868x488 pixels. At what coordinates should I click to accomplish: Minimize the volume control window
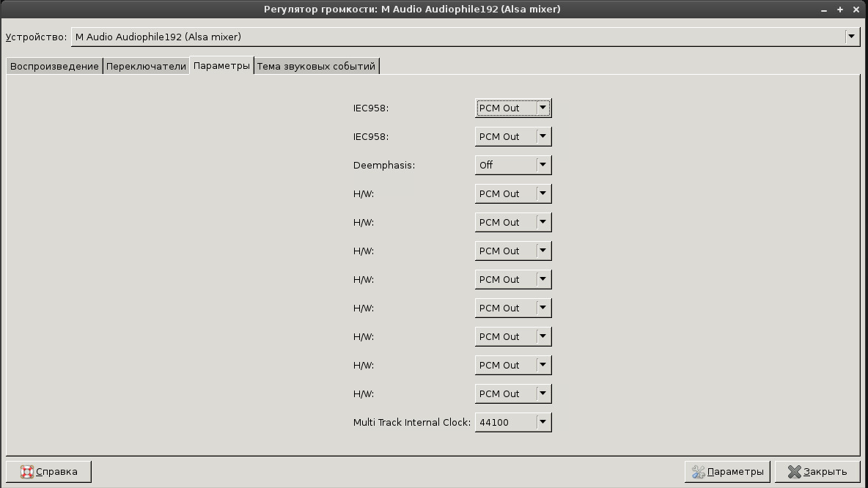coord(824,10)
